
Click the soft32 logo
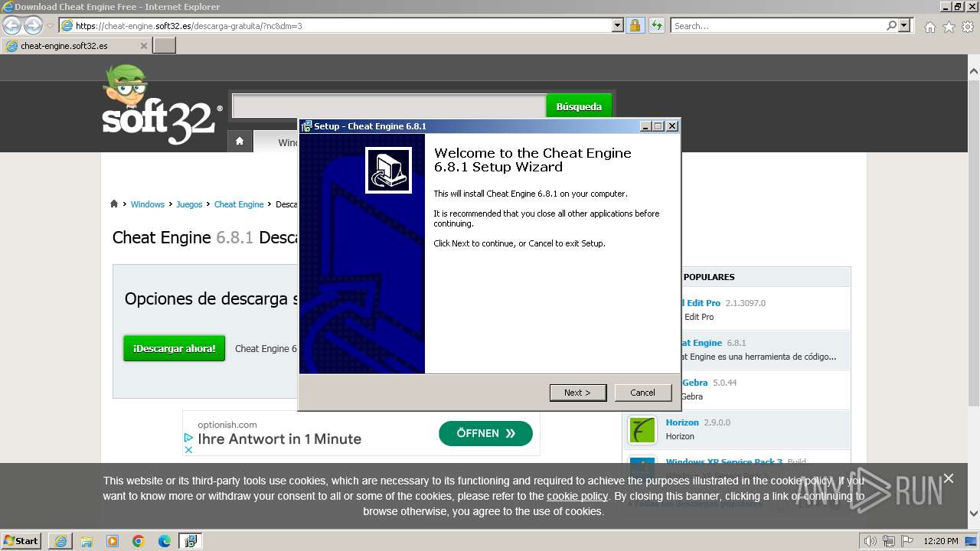(x=162, y=106)
